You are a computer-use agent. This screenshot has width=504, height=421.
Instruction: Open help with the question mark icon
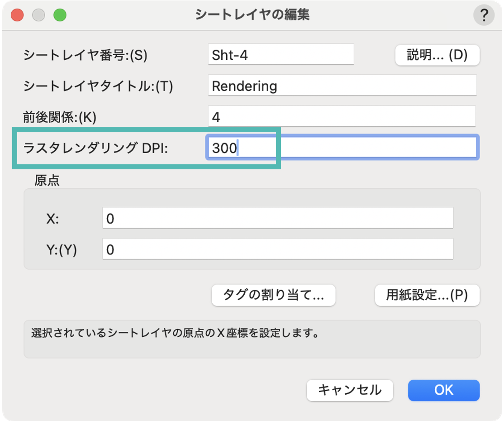[484, 15]
